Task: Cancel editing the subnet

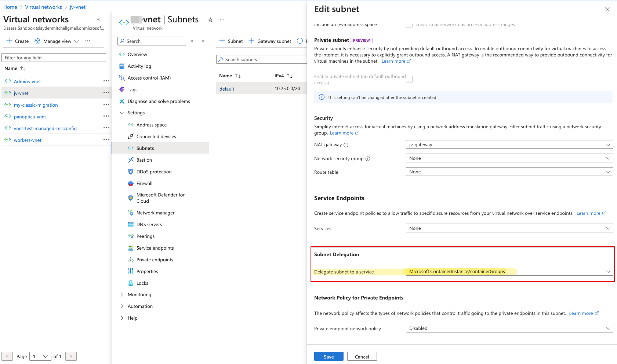Action: pyautogui.click(x=362, y=357)
